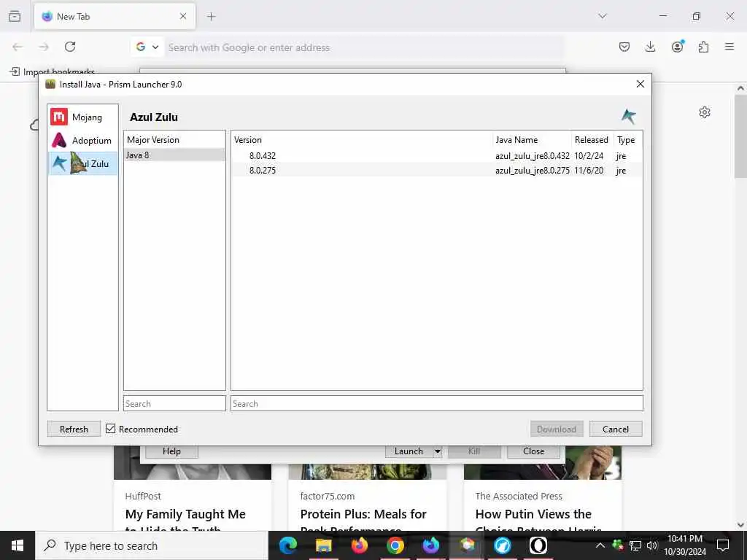Viewport: 747px width, 560px height.
Task: Click the disabled Download button
Action: coord(557,429)
